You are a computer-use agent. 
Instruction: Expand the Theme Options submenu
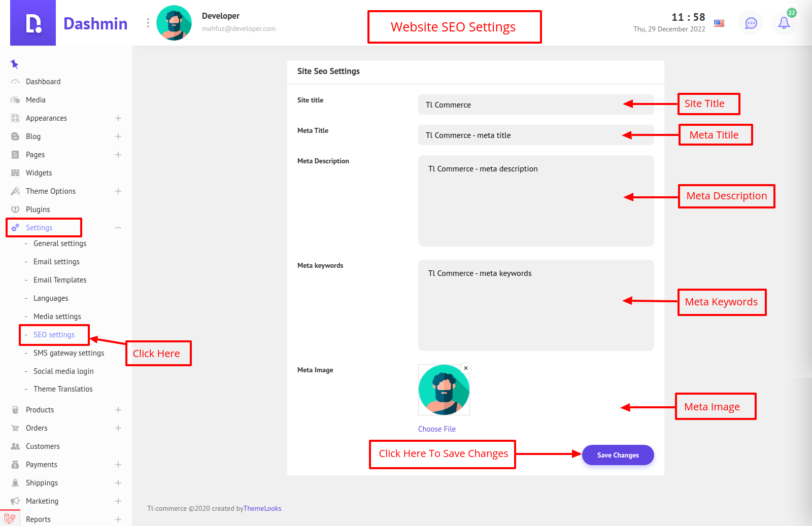pos(118,191)
